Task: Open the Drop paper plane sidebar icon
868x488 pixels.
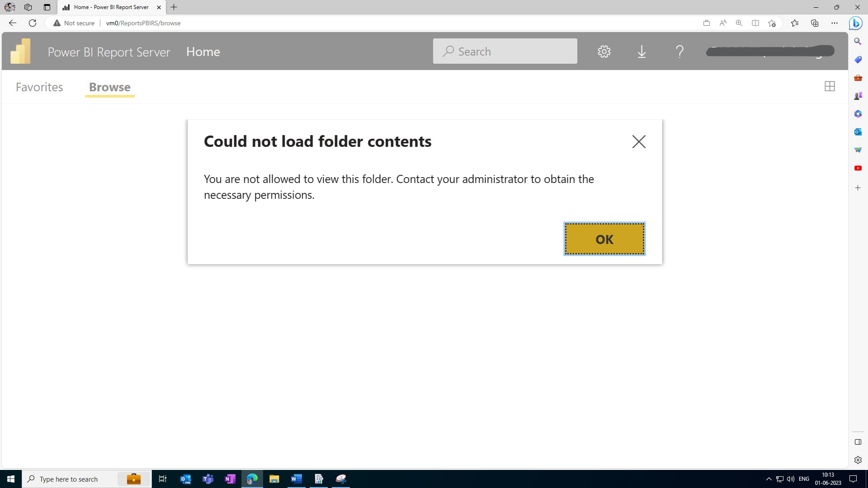Action: coord(858,150)
